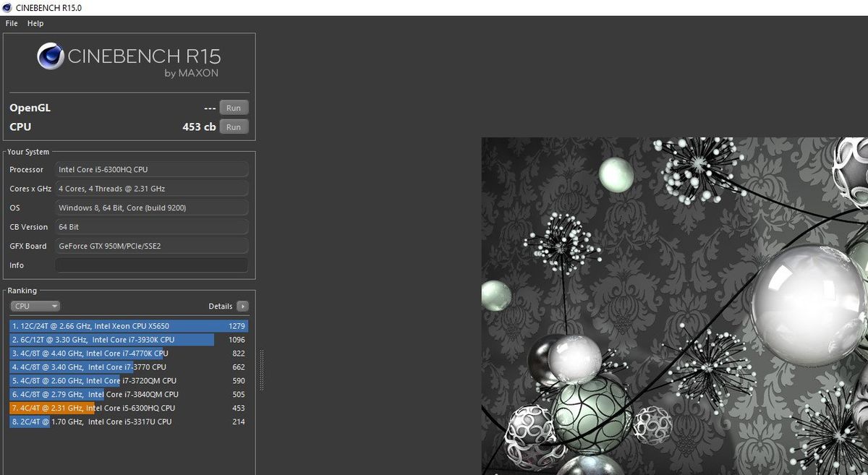The height and width of the screenshot is (475, 868).
Task: Click the panel splitter handle beside ranking
Action: click(261, 370)
